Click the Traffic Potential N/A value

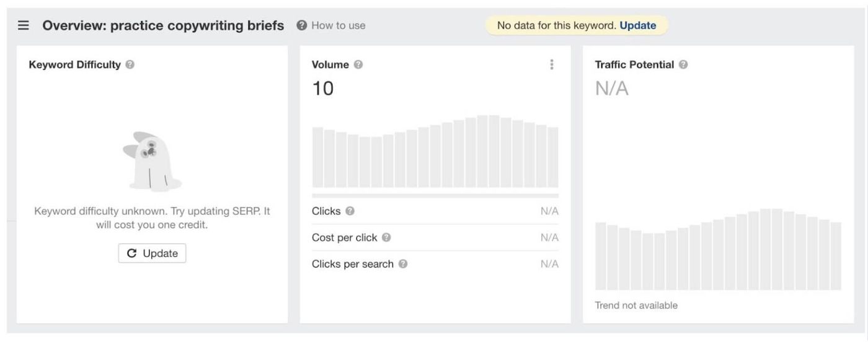click(x=612, y=89)
